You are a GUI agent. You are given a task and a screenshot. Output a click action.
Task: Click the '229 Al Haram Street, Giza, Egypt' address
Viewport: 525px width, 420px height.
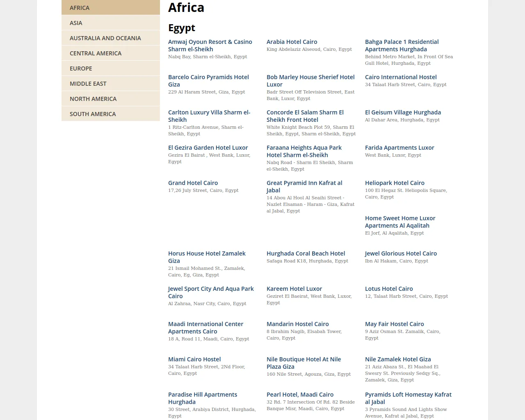[206, 92]
